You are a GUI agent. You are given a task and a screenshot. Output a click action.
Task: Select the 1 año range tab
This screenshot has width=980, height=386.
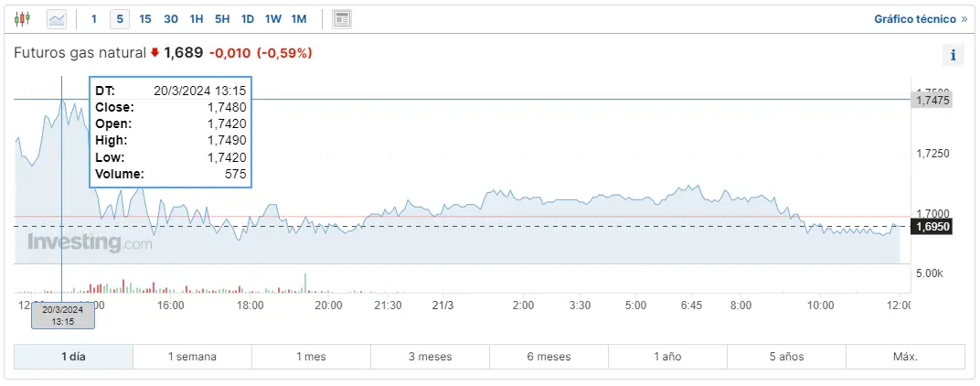pos(667,357)
